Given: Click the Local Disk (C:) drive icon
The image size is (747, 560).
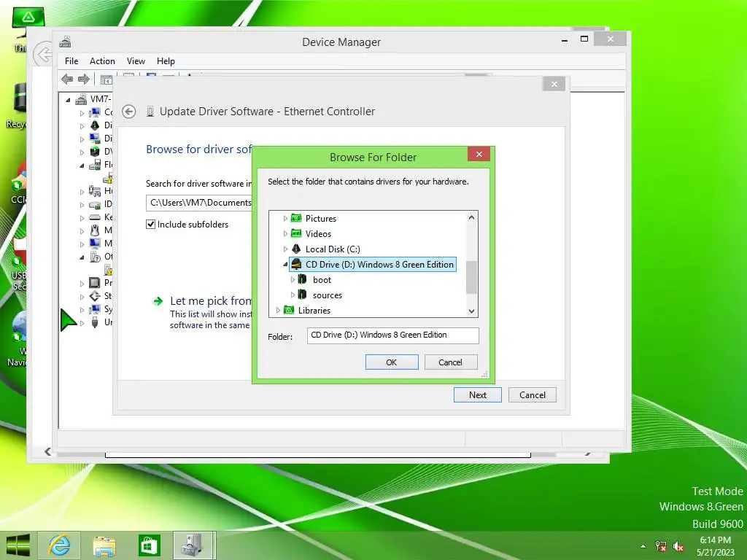Looking at the screenshot, I should (x=296, y=249).
